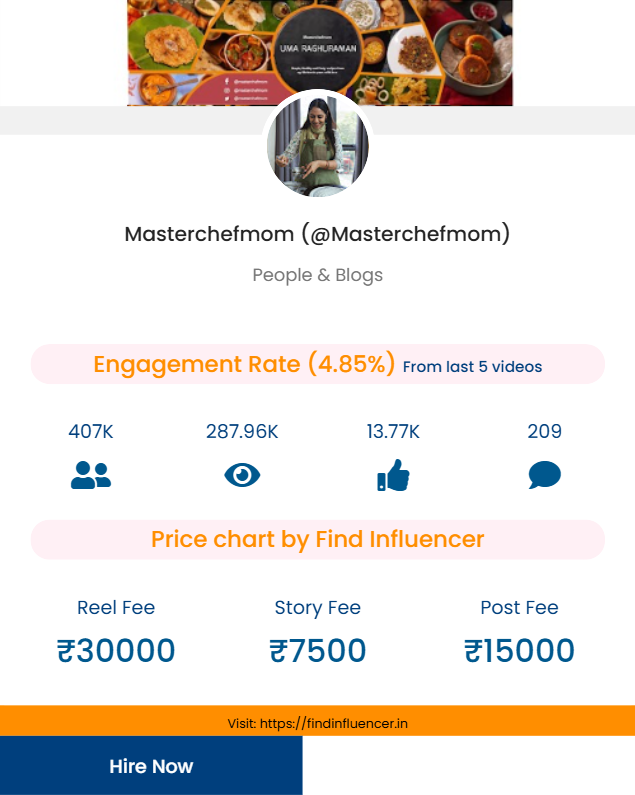Click the 407K followers count
The width and height of the screenshot is (635, 795).
(91, 432)
